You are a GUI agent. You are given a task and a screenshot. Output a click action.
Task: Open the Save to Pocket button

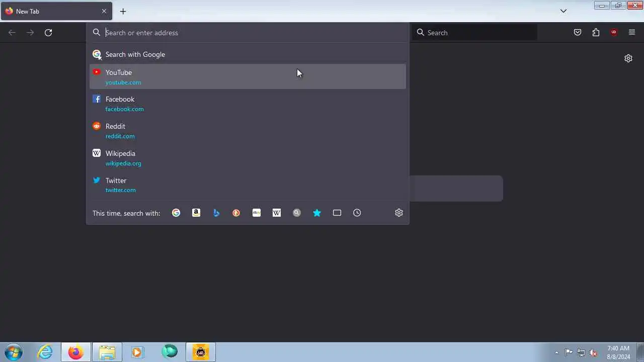pyautogui.click(x=578, y=33)
